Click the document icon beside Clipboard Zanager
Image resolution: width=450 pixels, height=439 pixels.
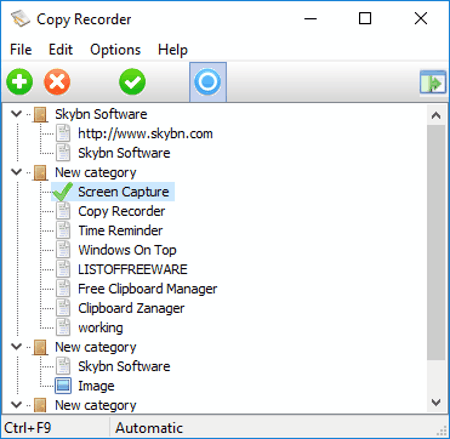pyautogui.click(x=63, y=308)
